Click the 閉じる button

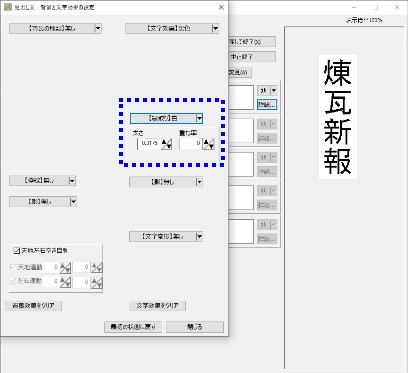coord(195,327)
